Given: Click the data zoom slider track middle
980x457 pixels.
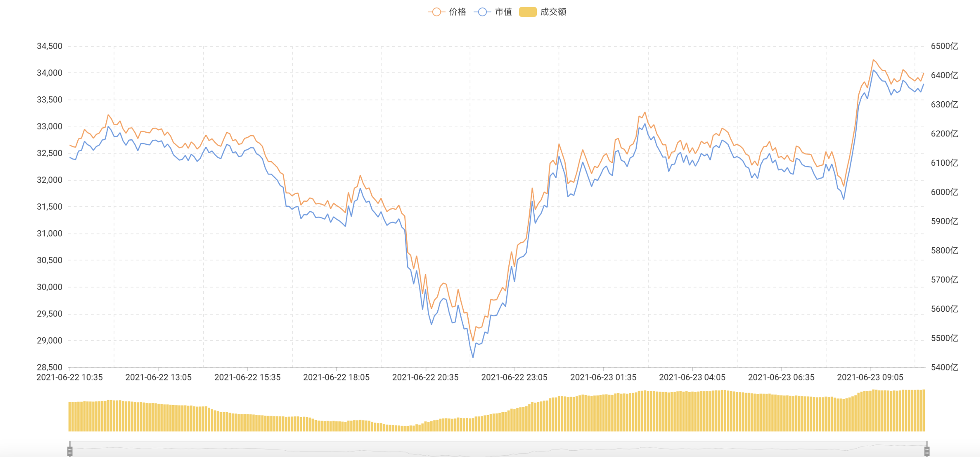Looking at the screenshot, I should coord(498,449).
